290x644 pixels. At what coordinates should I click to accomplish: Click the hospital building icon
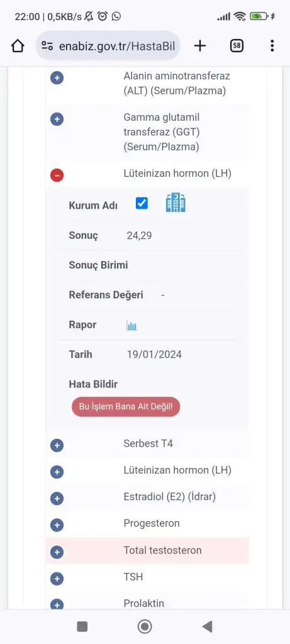tap(176, 203)
